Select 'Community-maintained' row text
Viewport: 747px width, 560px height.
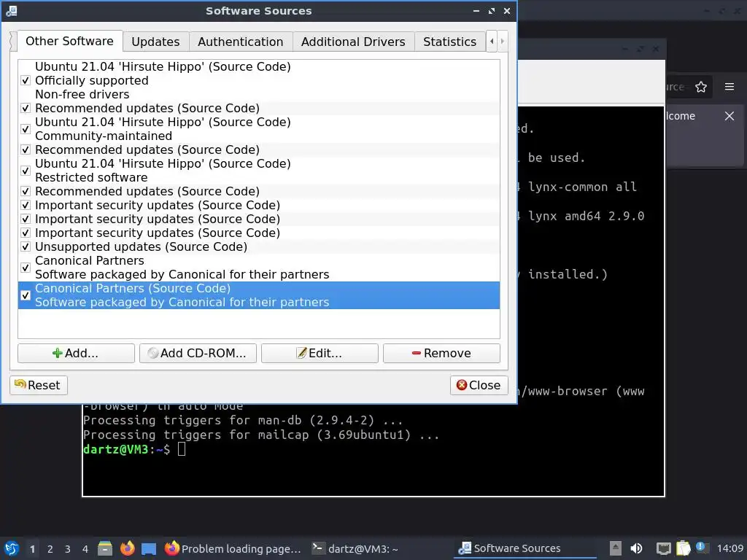pos(104,136)
